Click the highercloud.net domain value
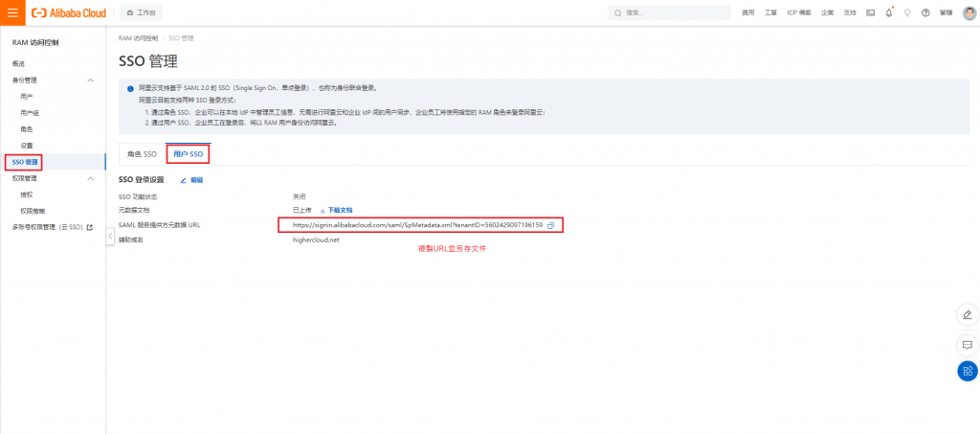Screen dimensions: 980x434 316,240
